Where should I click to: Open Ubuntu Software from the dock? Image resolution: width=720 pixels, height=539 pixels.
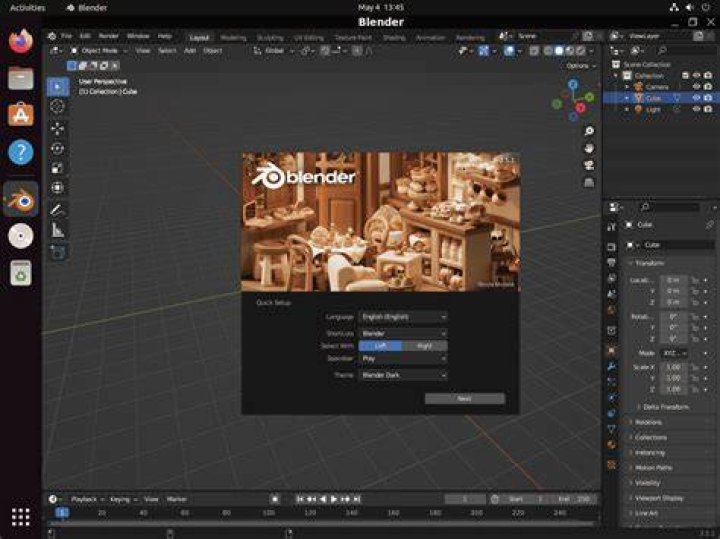21,115
